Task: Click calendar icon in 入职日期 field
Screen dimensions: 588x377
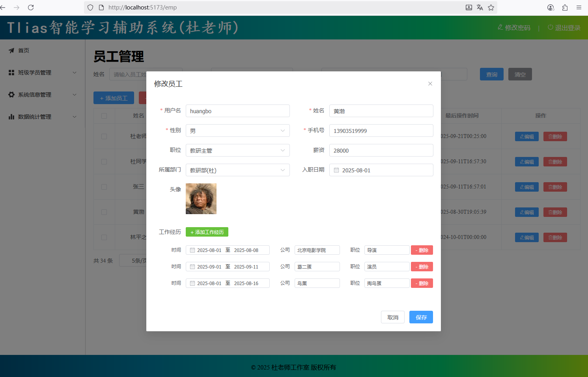Action: click(336, 170)
